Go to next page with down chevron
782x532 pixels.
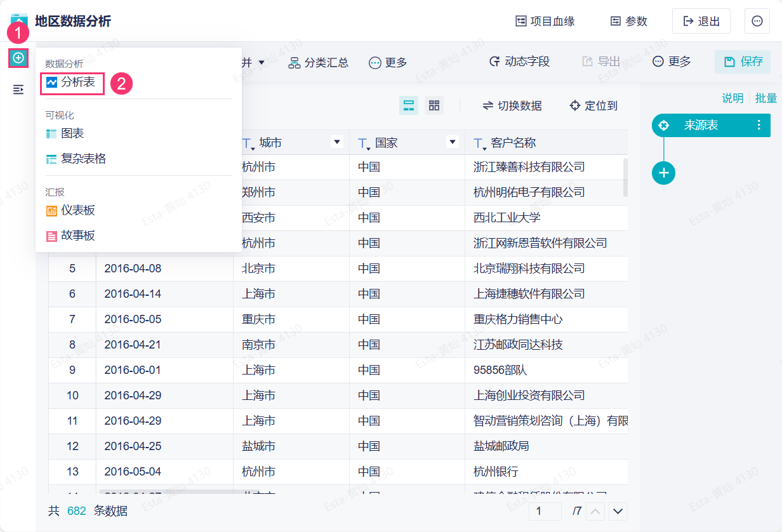[x=618, y=511]
